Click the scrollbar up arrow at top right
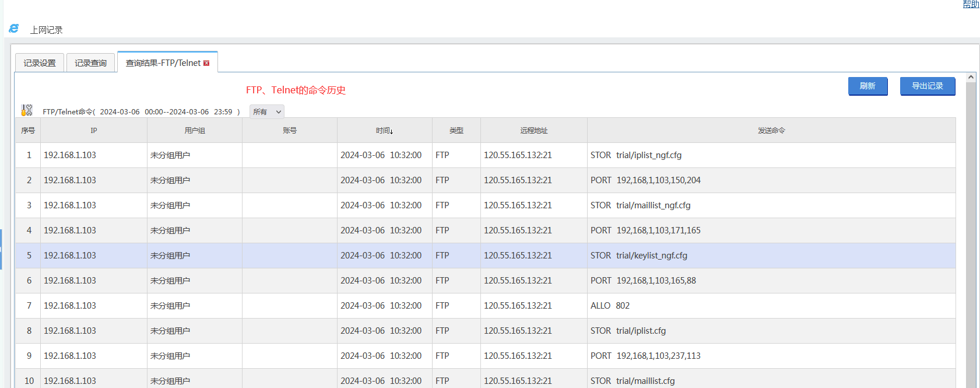980x388 pixels. (971, 78)
